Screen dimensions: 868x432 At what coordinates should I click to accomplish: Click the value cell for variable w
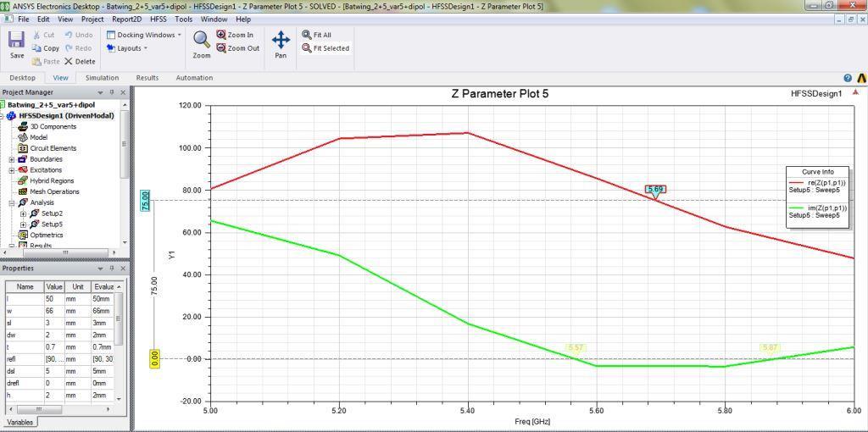[x=54, y=312]
